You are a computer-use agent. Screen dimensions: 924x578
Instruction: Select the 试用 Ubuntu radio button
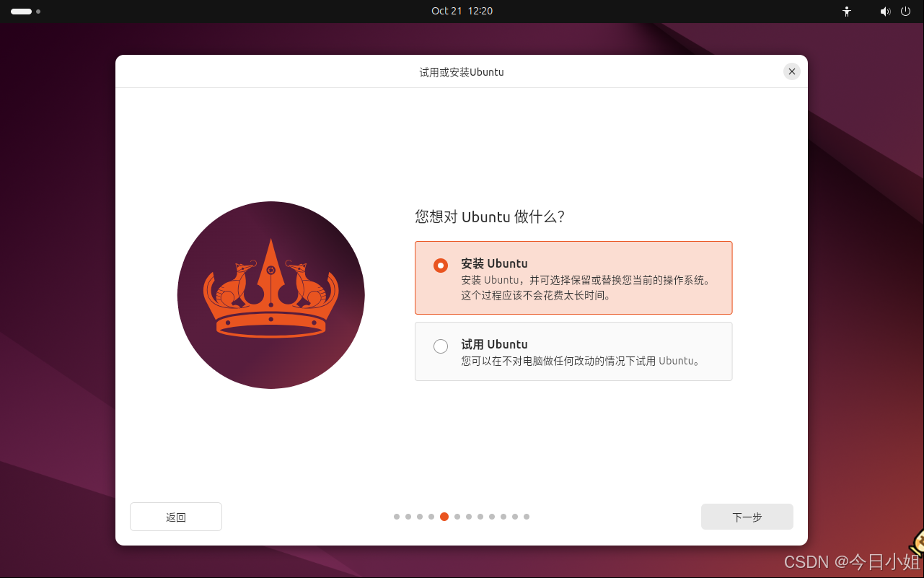440,346
